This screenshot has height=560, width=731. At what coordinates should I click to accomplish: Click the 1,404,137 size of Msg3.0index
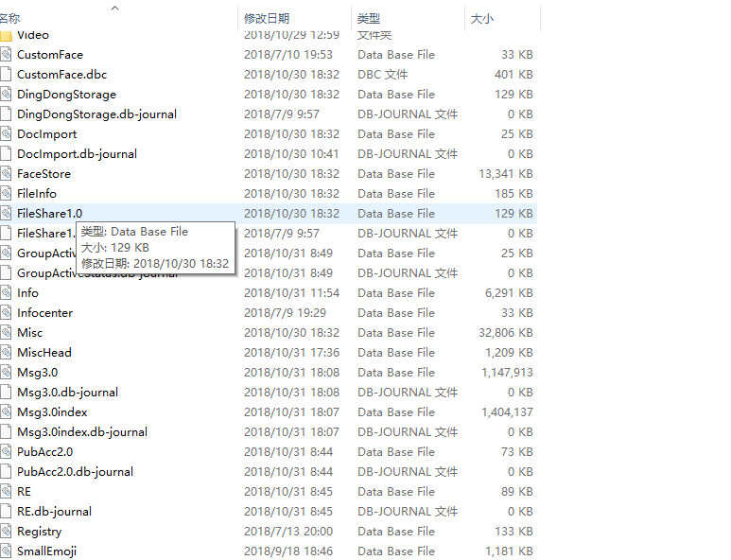(507, 412)
